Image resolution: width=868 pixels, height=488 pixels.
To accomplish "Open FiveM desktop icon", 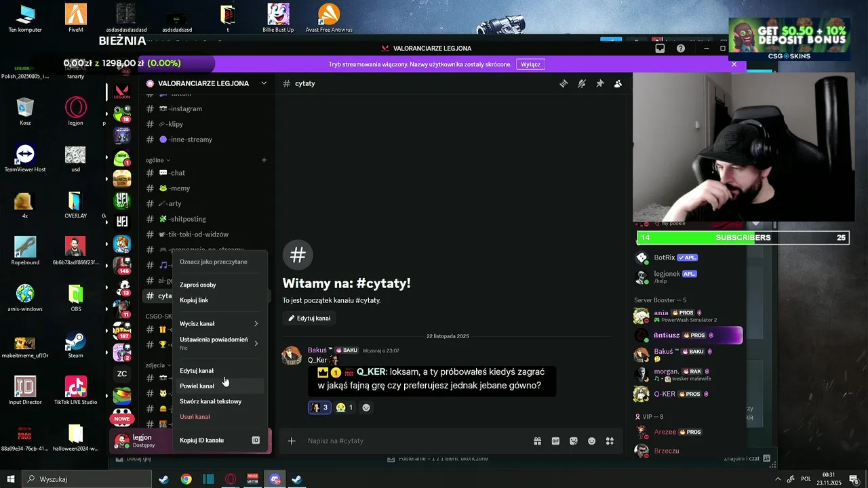I will 75,18.
